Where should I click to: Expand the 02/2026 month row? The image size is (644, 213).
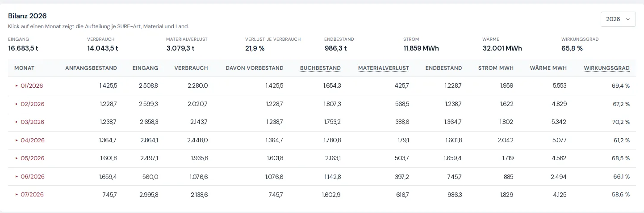(x=29, y=104)
